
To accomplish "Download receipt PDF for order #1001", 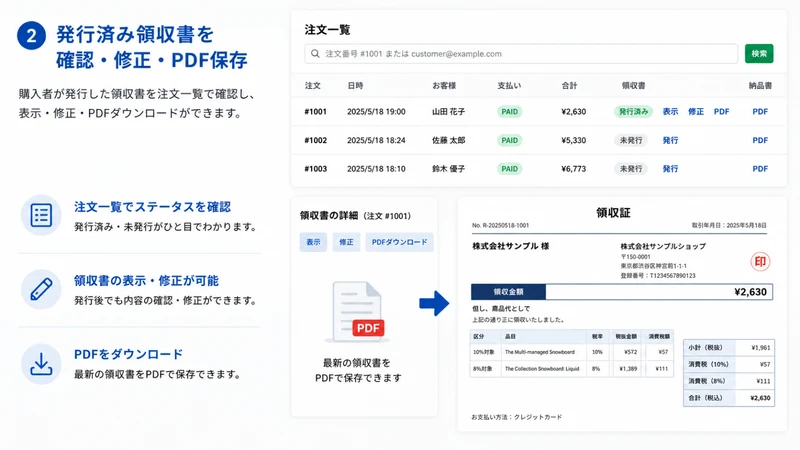I will [721, 111].
